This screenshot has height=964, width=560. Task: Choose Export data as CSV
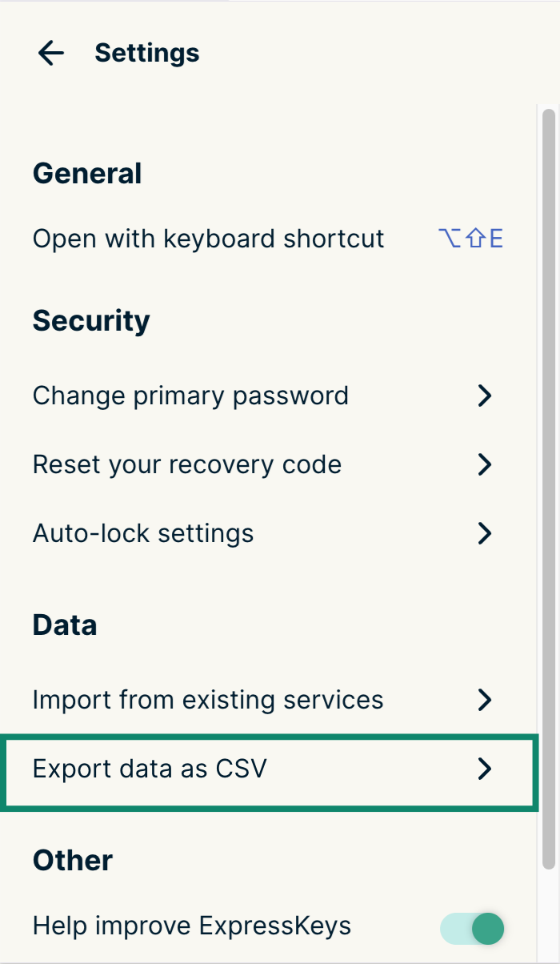268,769
